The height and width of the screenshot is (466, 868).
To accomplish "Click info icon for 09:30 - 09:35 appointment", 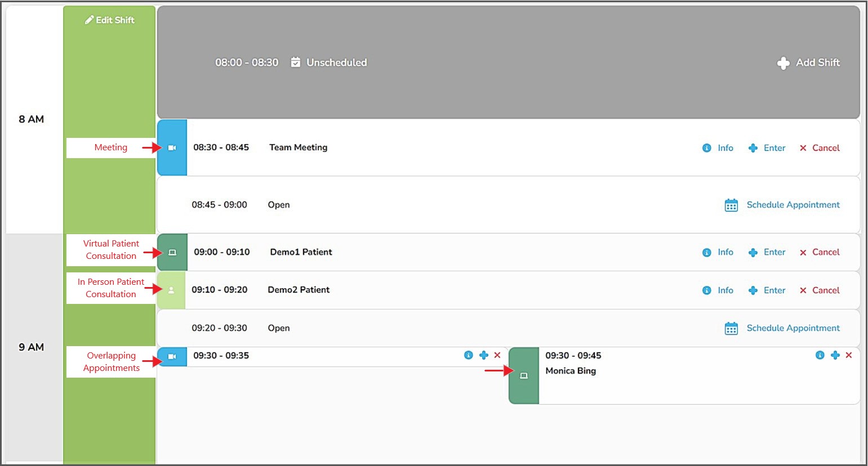I will (x=468, y=355).
